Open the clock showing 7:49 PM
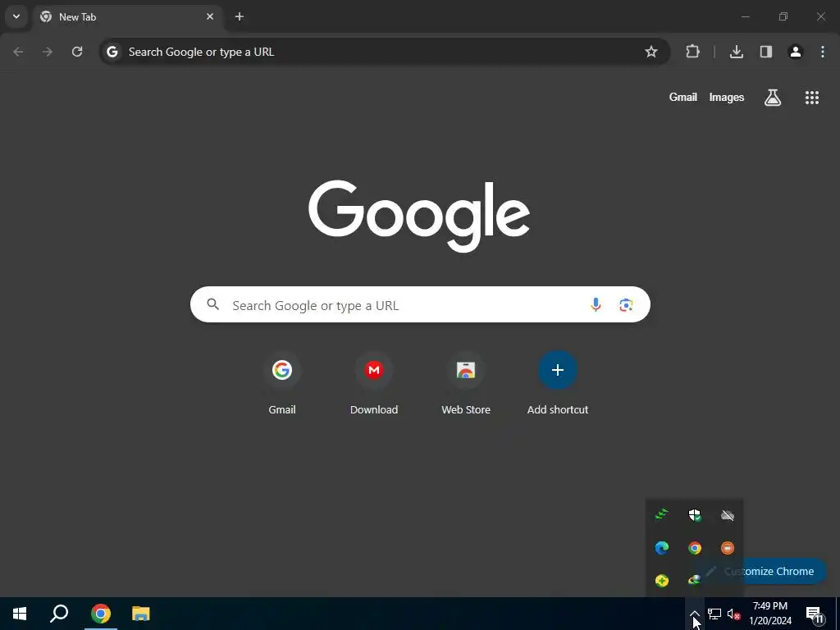840x630 pixels. coord(770,614)
